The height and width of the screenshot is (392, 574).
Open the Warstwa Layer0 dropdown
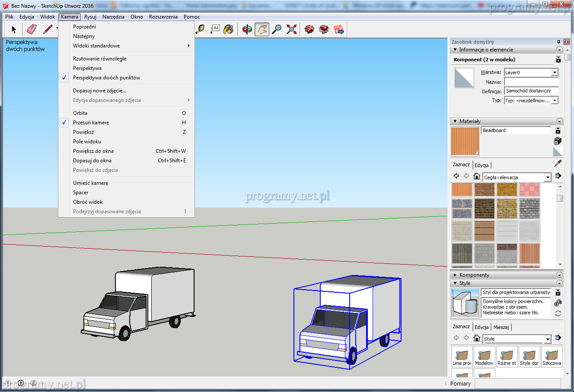(555, 73)
